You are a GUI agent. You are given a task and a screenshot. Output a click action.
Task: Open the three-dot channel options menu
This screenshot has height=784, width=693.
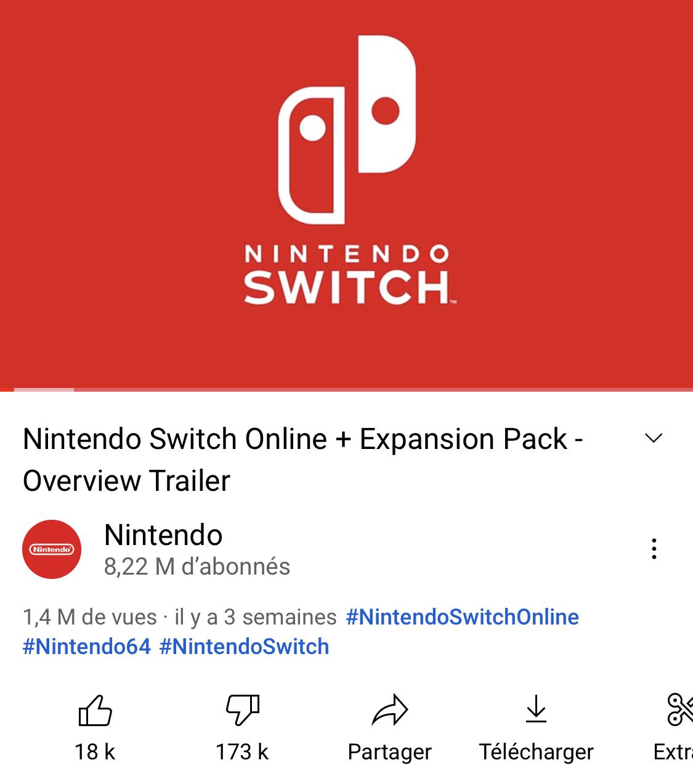pos(654,549)
